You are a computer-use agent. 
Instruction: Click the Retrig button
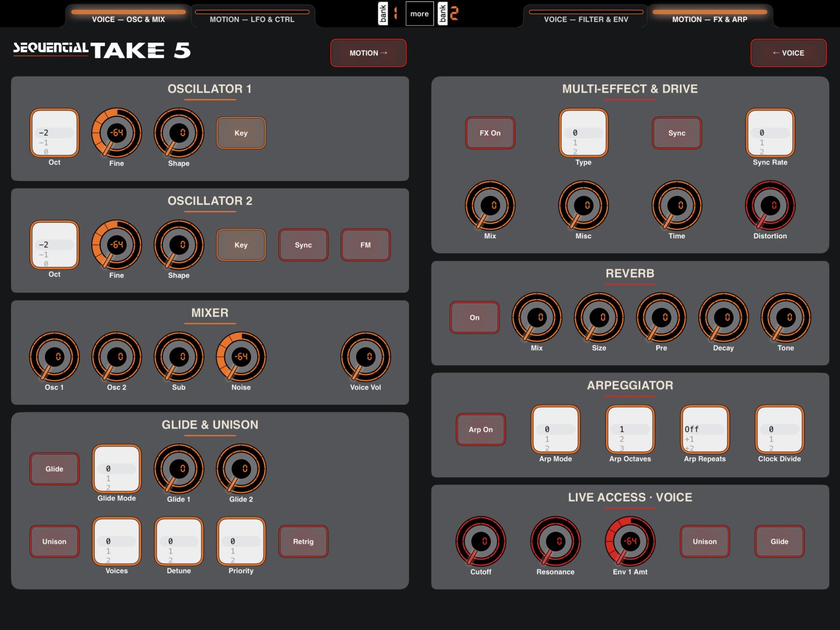point(304,542)
